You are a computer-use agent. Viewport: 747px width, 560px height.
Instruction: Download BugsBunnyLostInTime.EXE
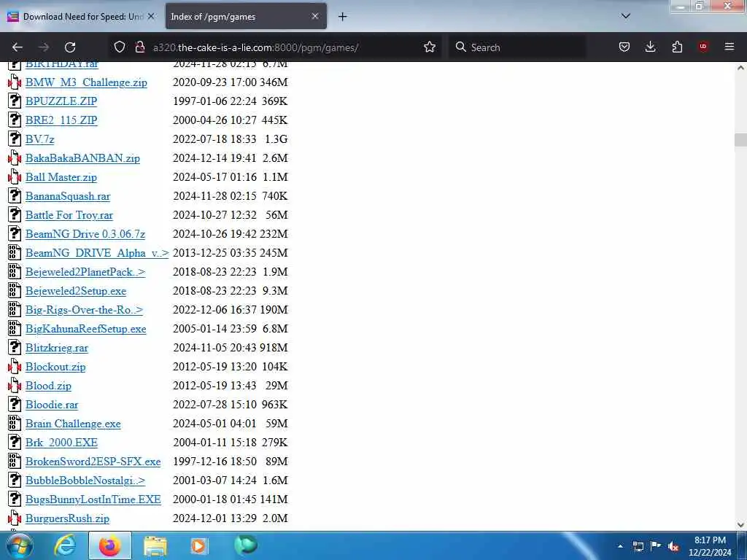click(x=93, y=499)
